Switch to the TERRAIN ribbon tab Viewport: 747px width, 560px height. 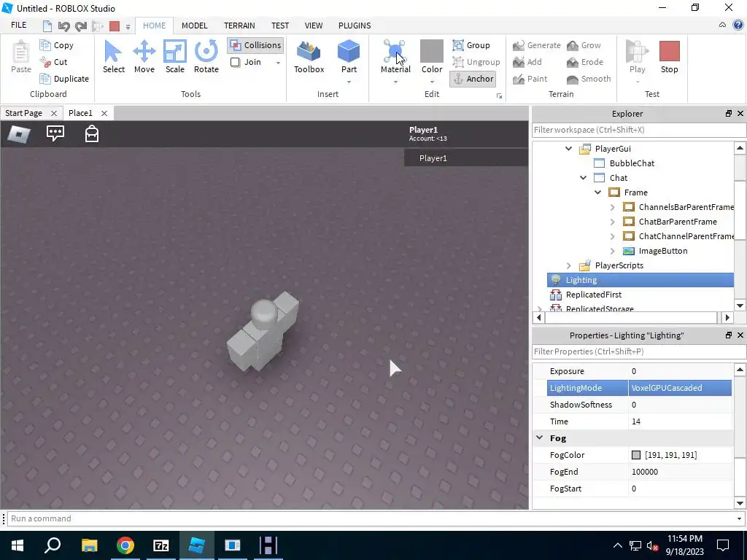[x=239, y=26]
